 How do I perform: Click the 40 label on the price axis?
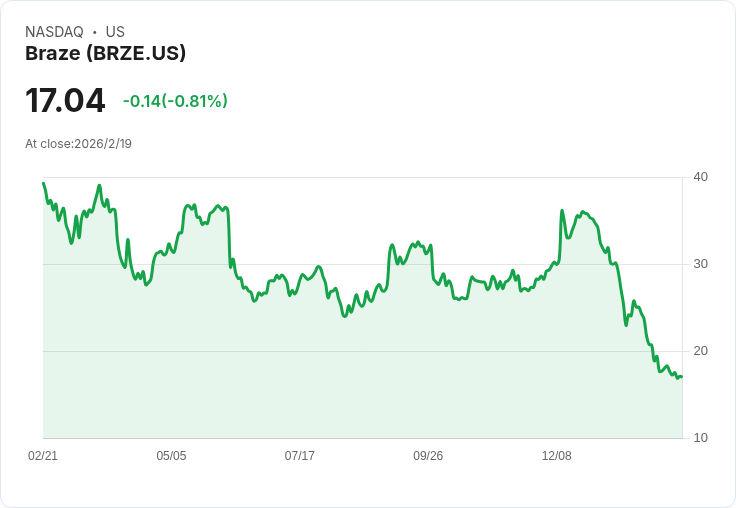pyautogui.click(x=701, y=177)
